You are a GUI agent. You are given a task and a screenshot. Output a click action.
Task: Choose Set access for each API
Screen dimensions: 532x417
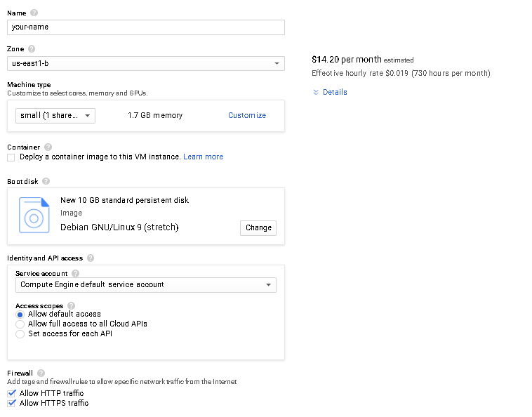click(20, 333)
